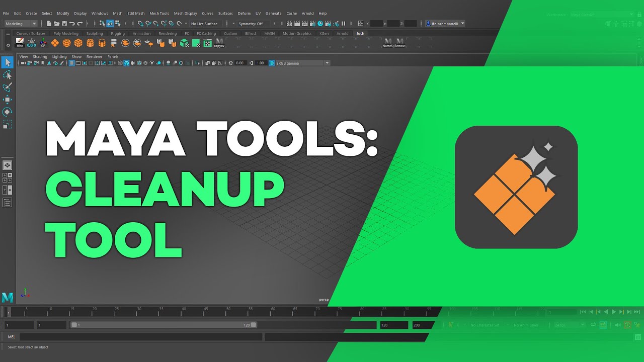Click the orange polygon plane shelf icon
This screenshot has width=644, height=362.
point(55,43)
